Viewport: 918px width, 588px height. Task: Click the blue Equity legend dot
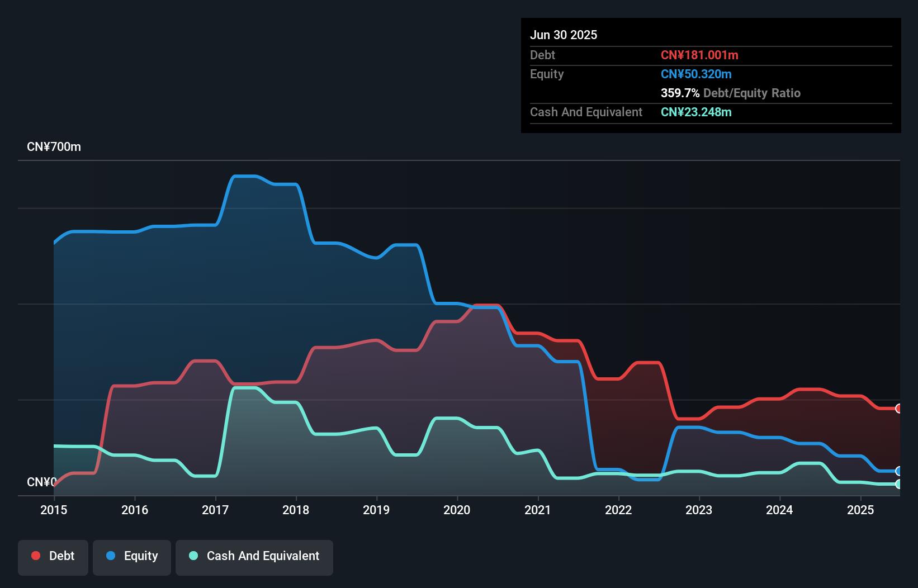(x=111, y=556)
